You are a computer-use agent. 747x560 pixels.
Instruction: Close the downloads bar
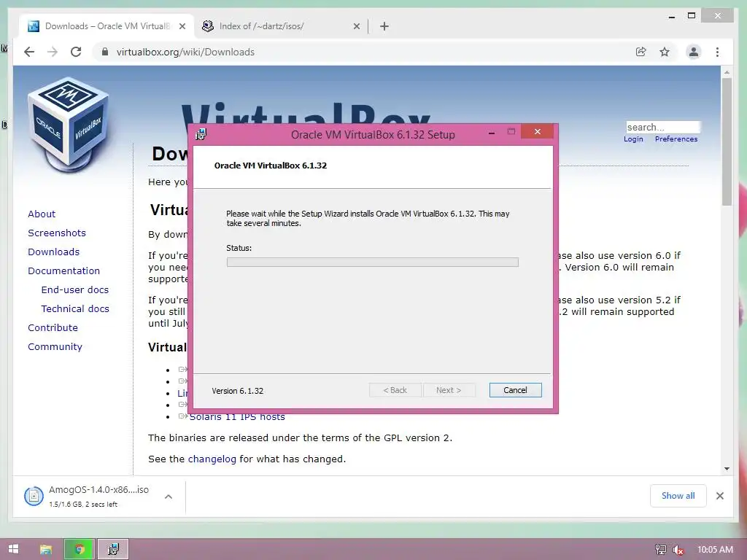[720, 496]
